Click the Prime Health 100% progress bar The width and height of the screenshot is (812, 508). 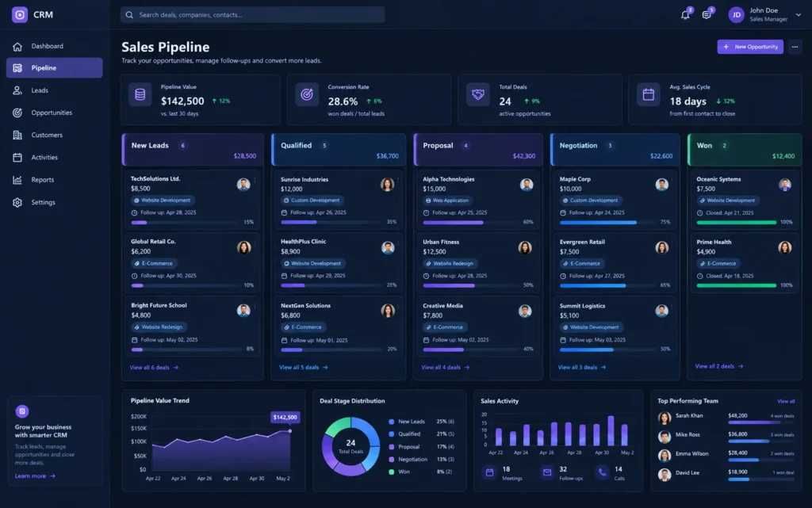(737, 285)
